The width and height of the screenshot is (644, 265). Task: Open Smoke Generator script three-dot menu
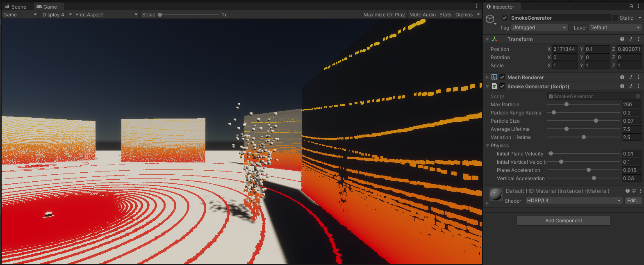(639, 87)
